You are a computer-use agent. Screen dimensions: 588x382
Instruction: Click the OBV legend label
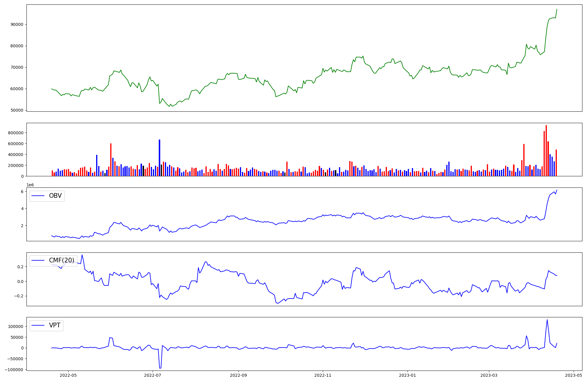coord(55,196)
